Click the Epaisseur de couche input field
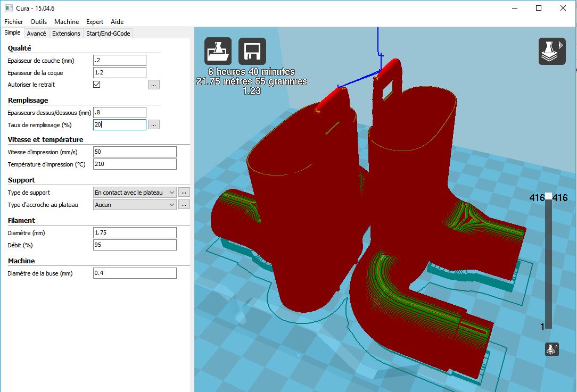 (119, 60)
